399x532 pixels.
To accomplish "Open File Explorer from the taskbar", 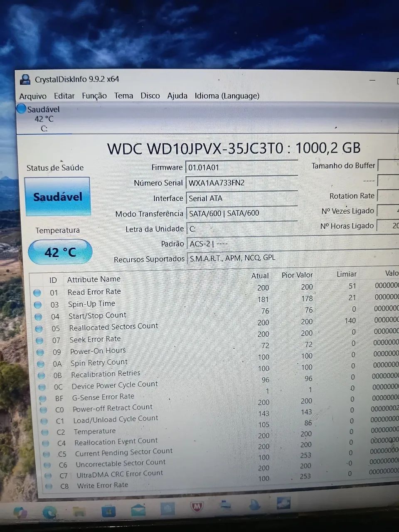I will [79, 511].
